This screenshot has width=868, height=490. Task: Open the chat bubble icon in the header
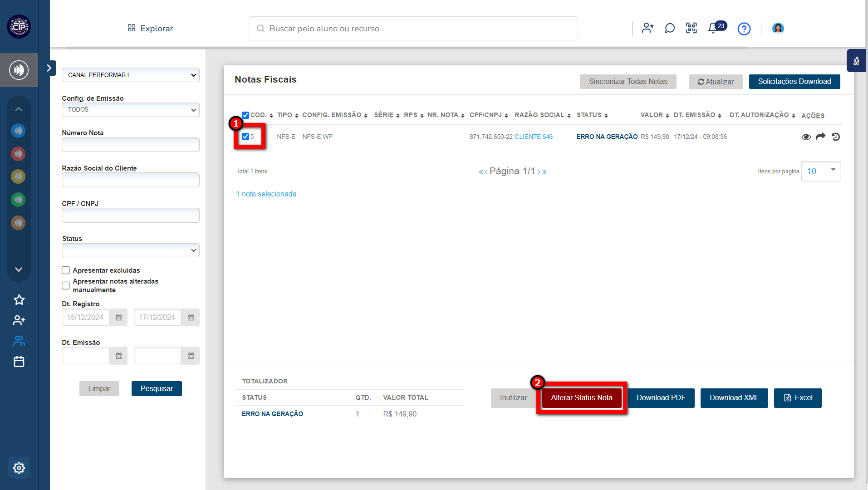pyautogui.click(x=669, y=28)
